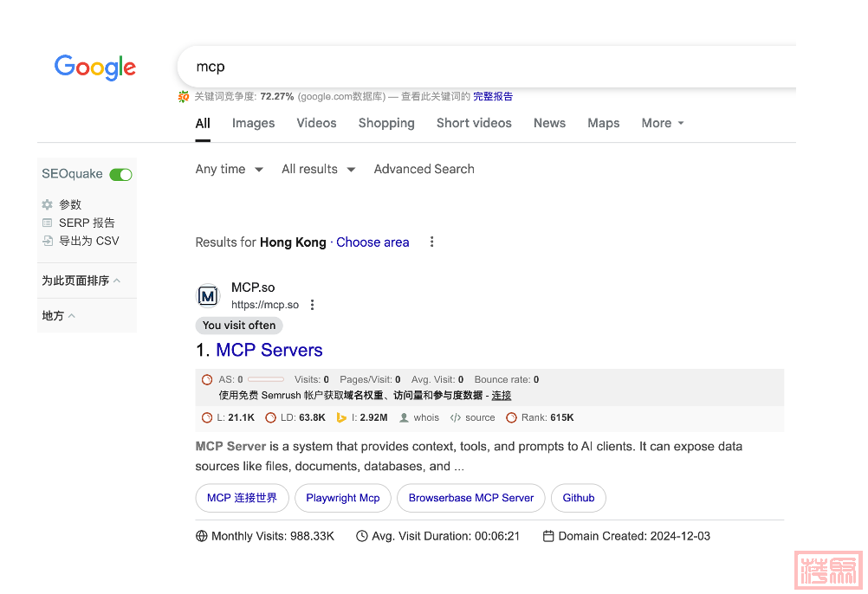This screenshot has width=868, height=594.
Task: Click the whois person icon
Action: tap(405, 417)
